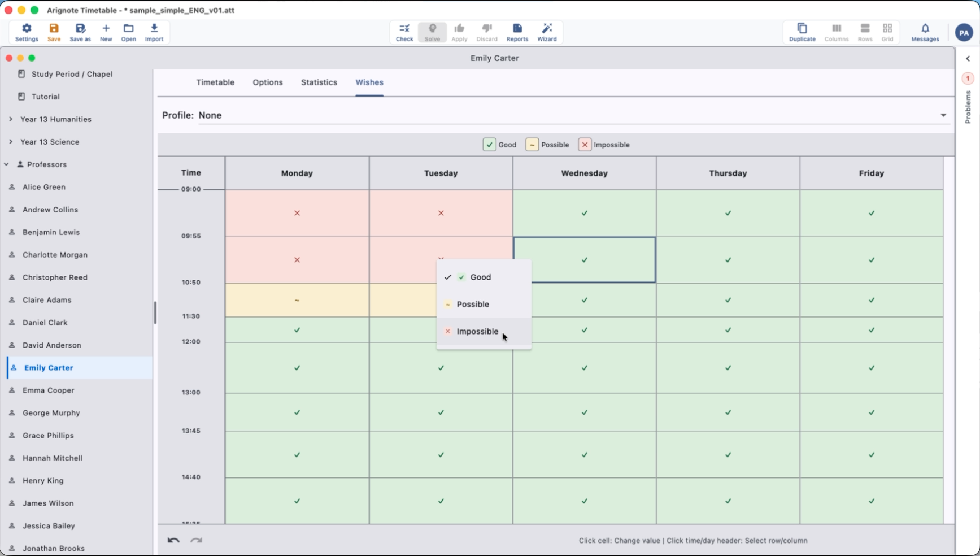Open the Profile dropdown arrow

pyautogui.click(x=943, y=115)
